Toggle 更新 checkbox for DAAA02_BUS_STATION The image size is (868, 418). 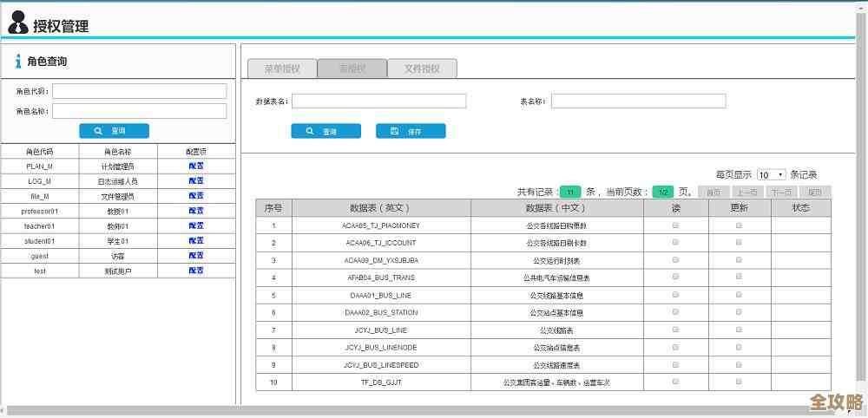pyautogui.click(x=739, y=312)
